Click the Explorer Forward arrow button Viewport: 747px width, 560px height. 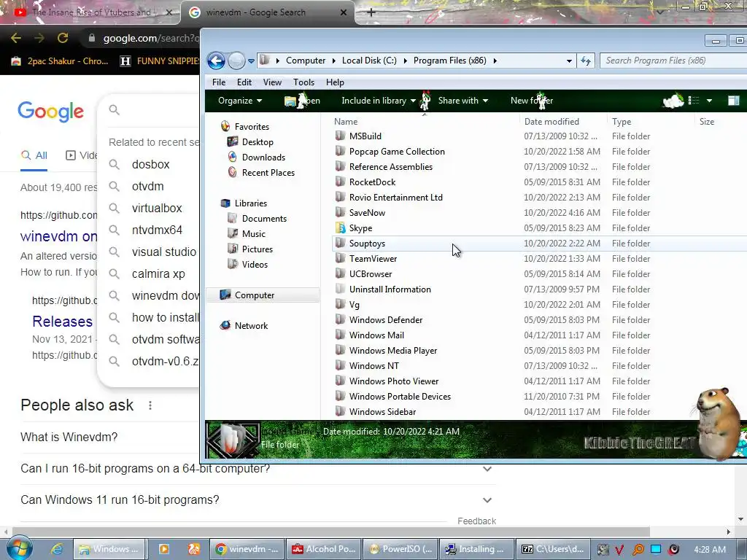[236, 61]
